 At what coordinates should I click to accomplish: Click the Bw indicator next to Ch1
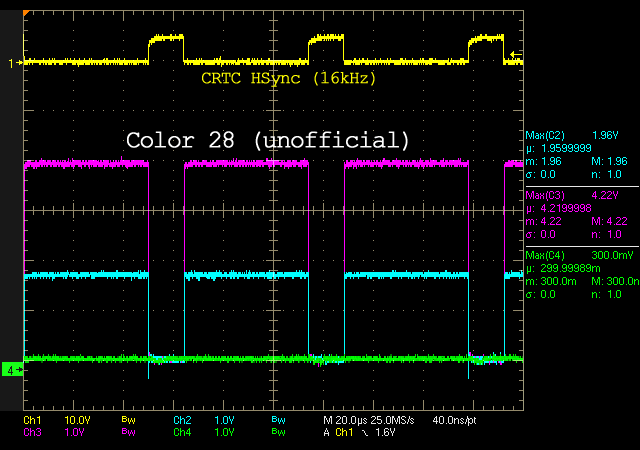click(128, 420)
